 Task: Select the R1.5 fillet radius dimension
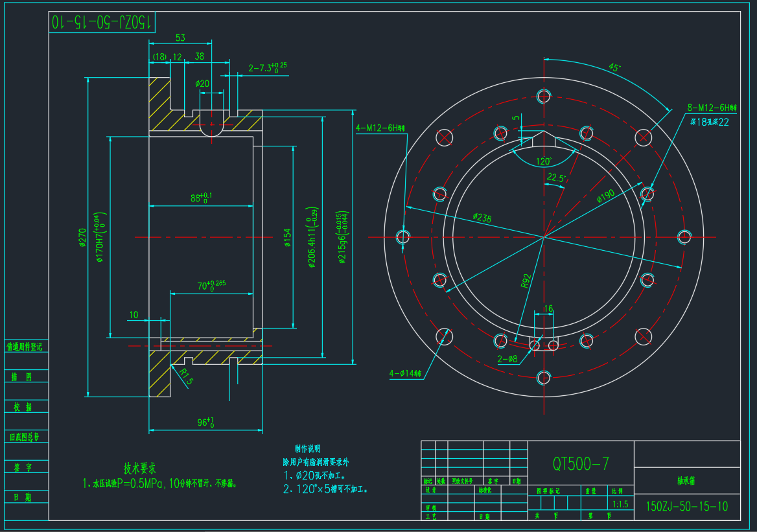pos(186,377)
